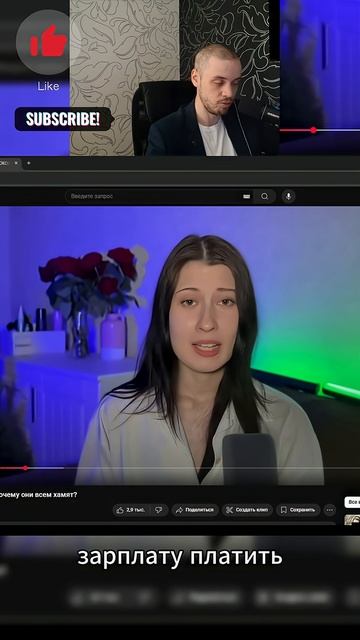The image size is (360, 640).
Task: Click the Поделиться share button
Action: coord(195,510)
